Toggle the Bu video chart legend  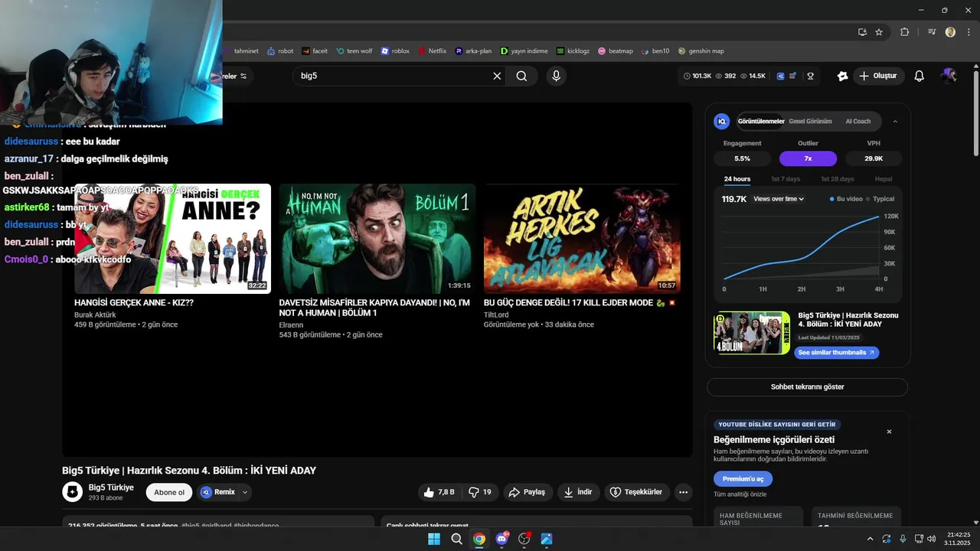click(x=845, y=199)
